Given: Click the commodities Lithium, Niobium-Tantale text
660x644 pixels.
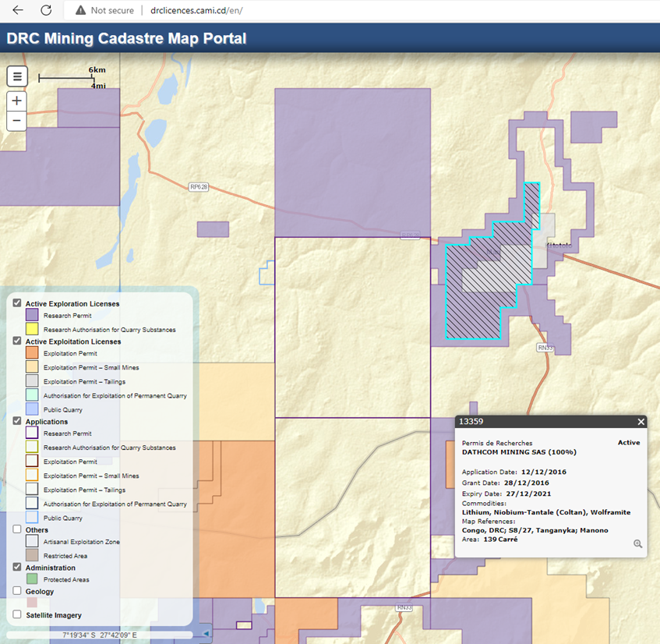Looking at the screenshot, I should (546, 512).
